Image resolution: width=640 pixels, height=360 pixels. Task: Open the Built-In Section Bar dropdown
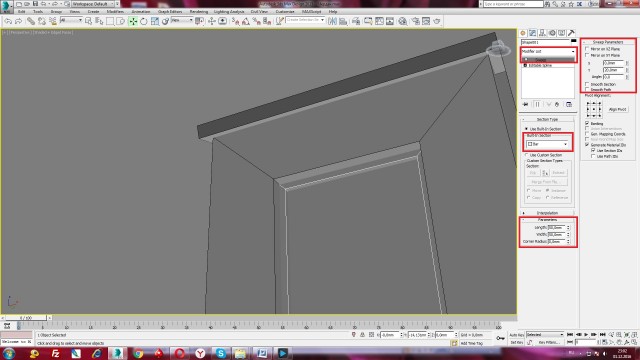pyautogui.click(x=547, y=144)
